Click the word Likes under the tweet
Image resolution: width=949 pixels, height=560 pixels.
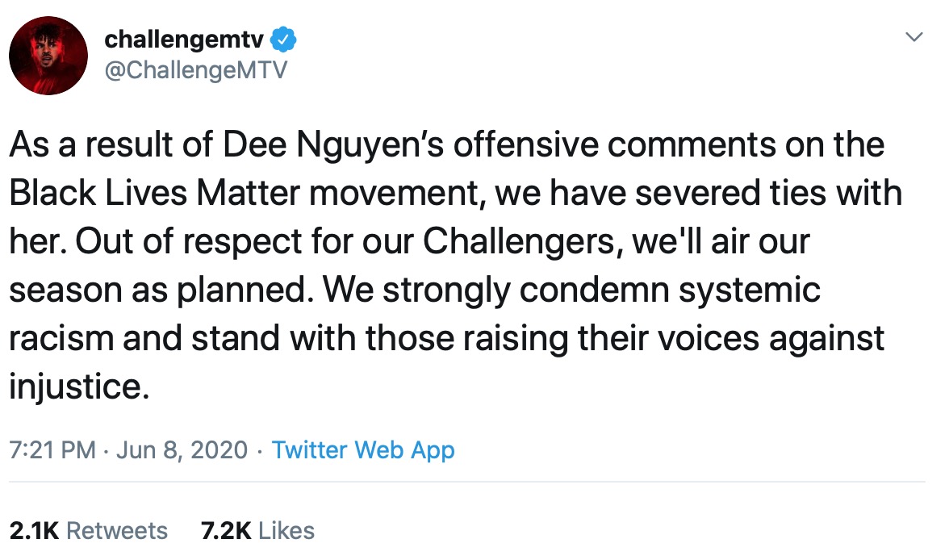pos(287,530)
